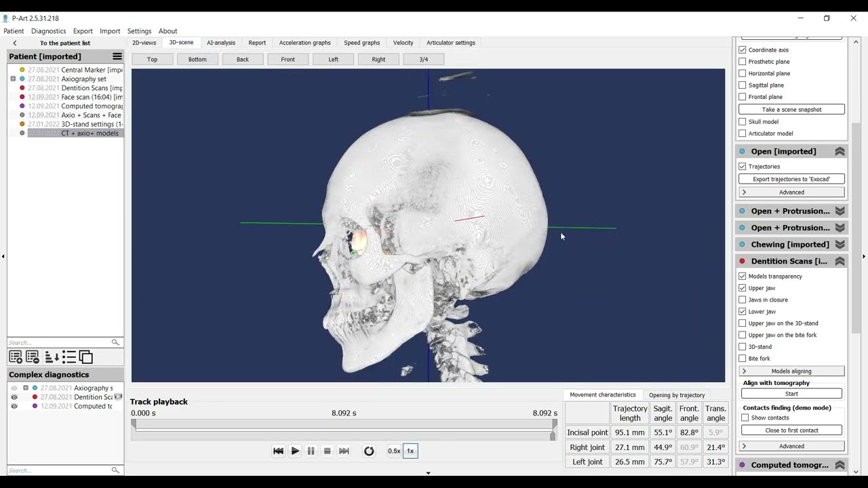Click the sort descending icon

pyautogui.click(x=52, y=357)
